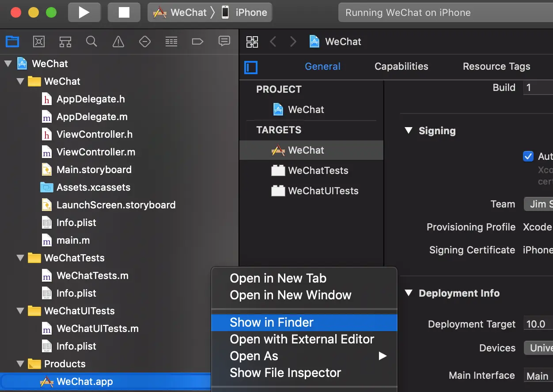Switch to the Resource Tags tab
Screen dimensions: 553x392
point(496,67)
